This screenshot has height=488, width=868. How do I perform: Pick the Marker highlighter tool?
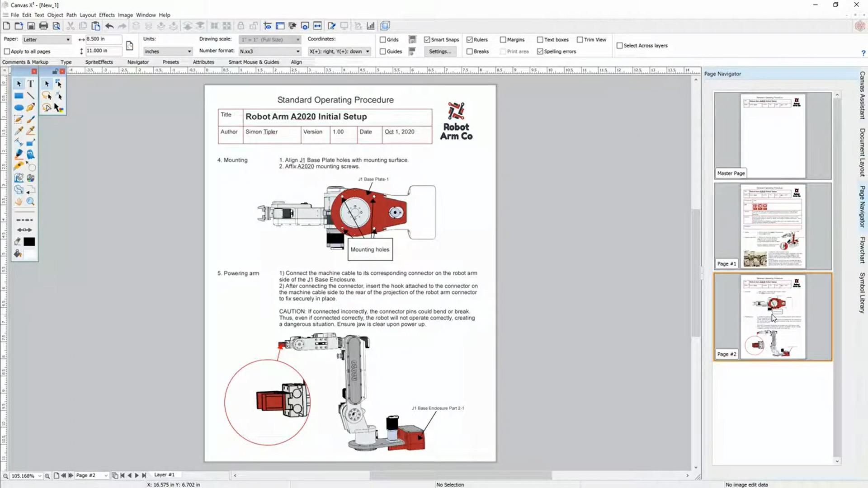tap(19, 154)
